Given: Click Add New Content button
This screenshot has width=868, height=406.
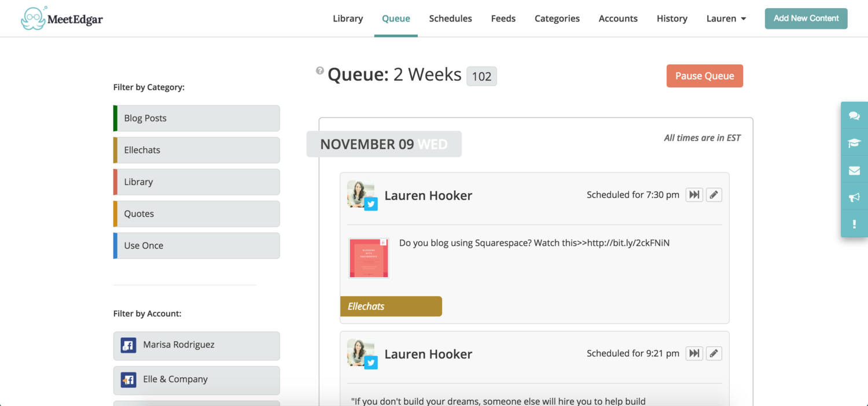Looking at the screenshot, I should (x=806, y=19).
